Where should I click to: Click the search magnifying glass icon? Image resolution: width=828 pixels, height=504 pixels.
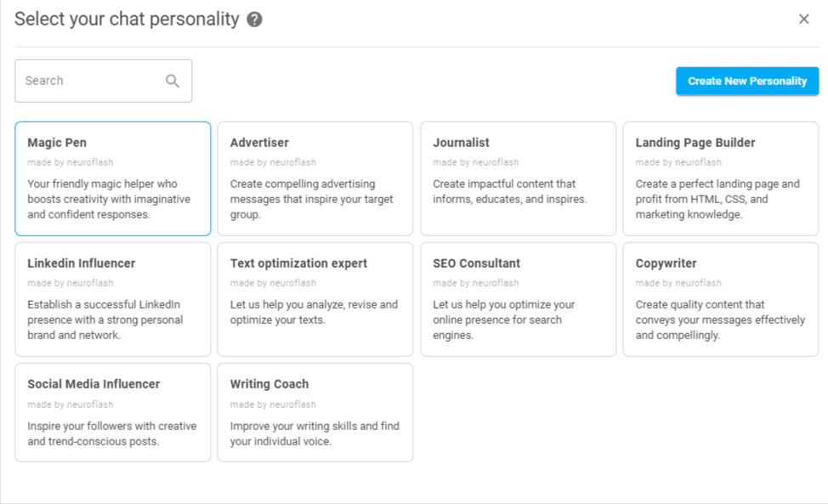[173, 80]
